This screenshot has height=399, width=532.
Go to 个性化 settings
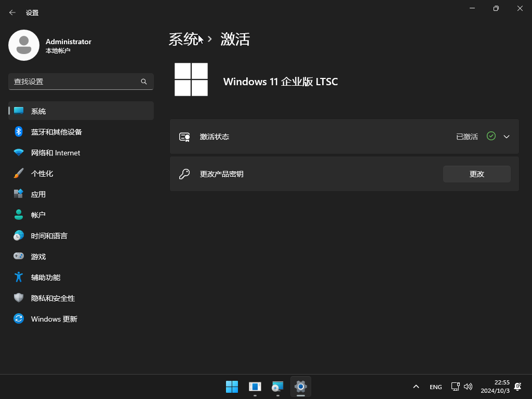(81, 174)
